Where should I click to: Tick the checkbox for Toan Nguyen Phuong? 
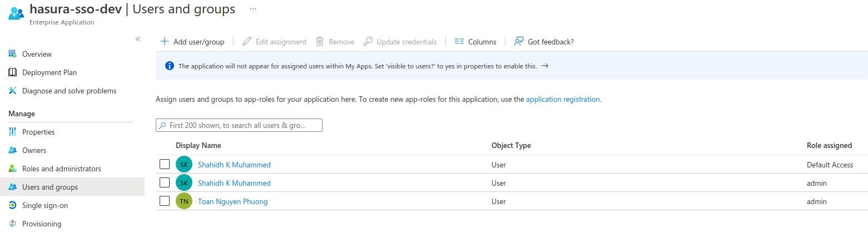(x=164, y=201)
